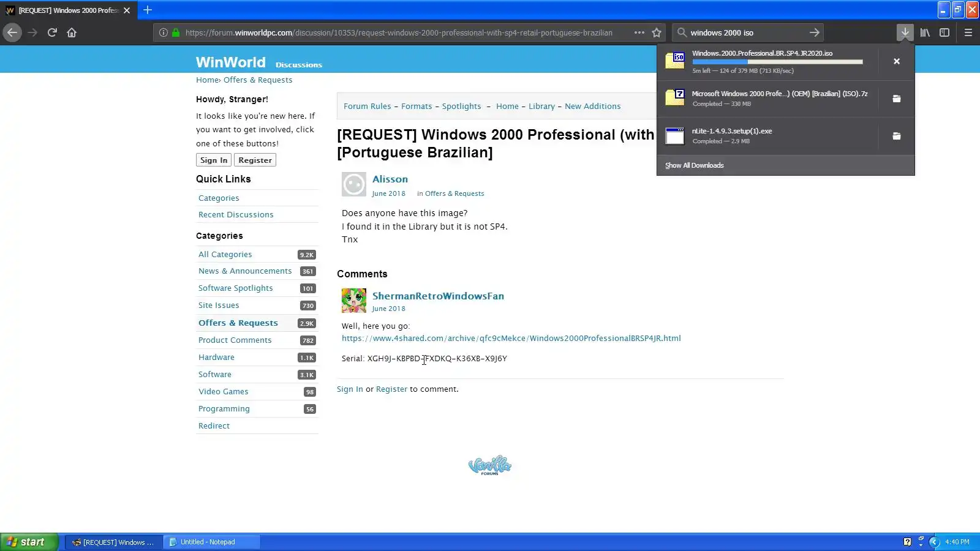Image resolution: width=980 pixels, height=551 pixels.
Task: Open page actions three-dot menu
Action: pyautogui.click(x=639, y=32)
